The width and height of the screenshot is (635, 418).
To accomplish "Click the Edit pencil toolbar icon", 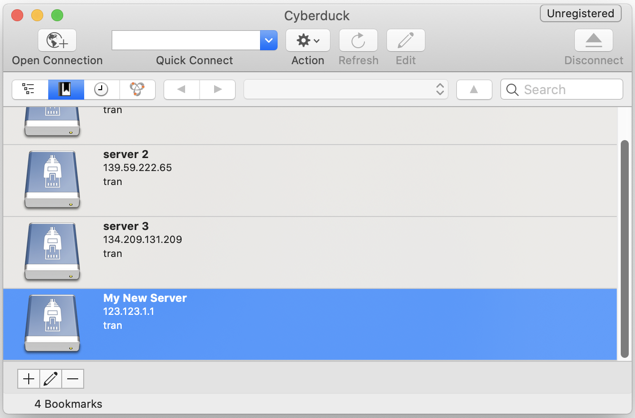I will tap(406, 40).
